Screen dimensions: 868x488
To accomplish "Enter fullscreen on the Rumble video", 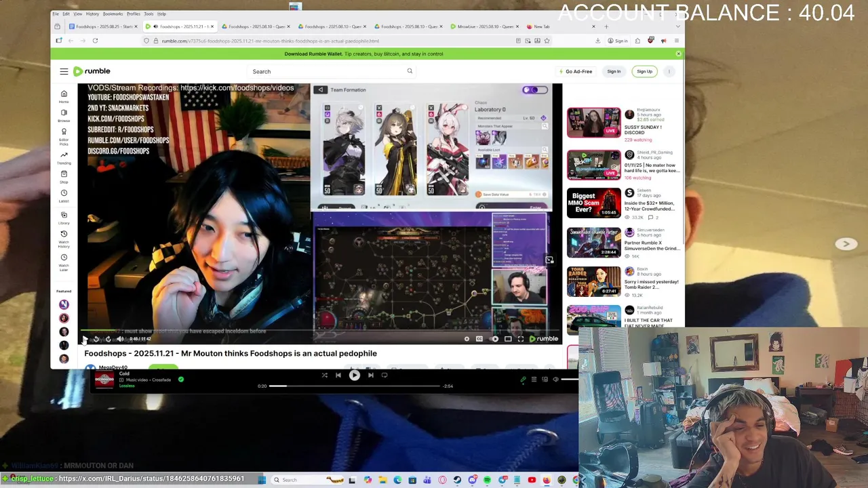I will coord(521,339).
